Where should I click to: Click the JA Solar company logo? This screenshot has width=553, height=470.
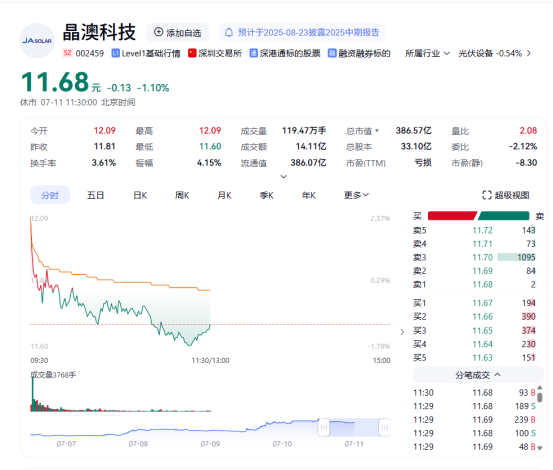point(37,41)
